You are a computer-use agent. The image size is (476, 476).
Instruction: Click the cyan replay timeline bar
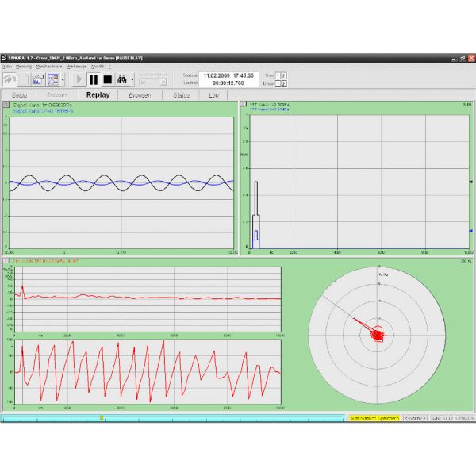[173, 418]
